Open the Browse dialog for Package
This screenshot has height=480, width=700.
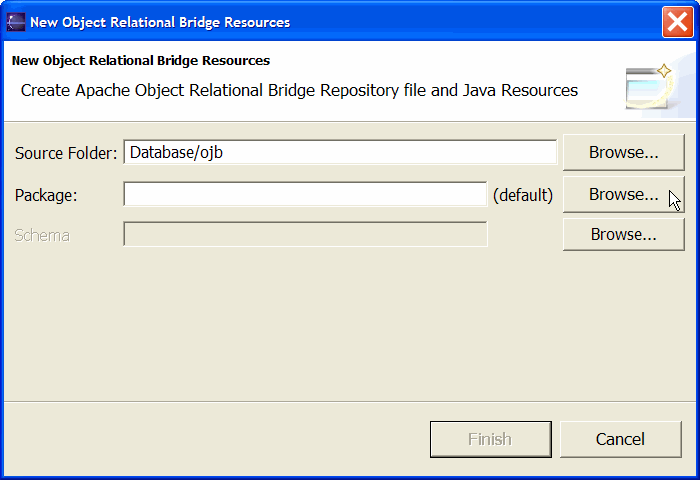[x=624, y=194]
